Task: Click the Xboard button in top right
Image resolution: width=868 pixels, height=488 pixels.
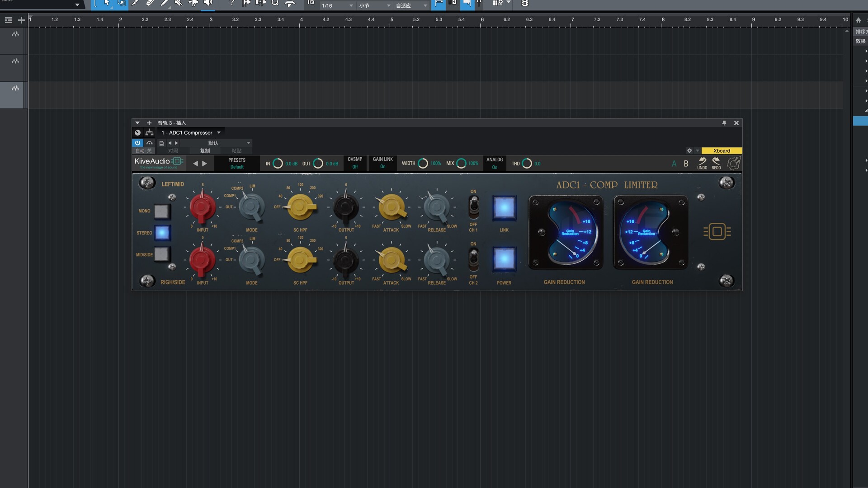Action: pos(722,150)
